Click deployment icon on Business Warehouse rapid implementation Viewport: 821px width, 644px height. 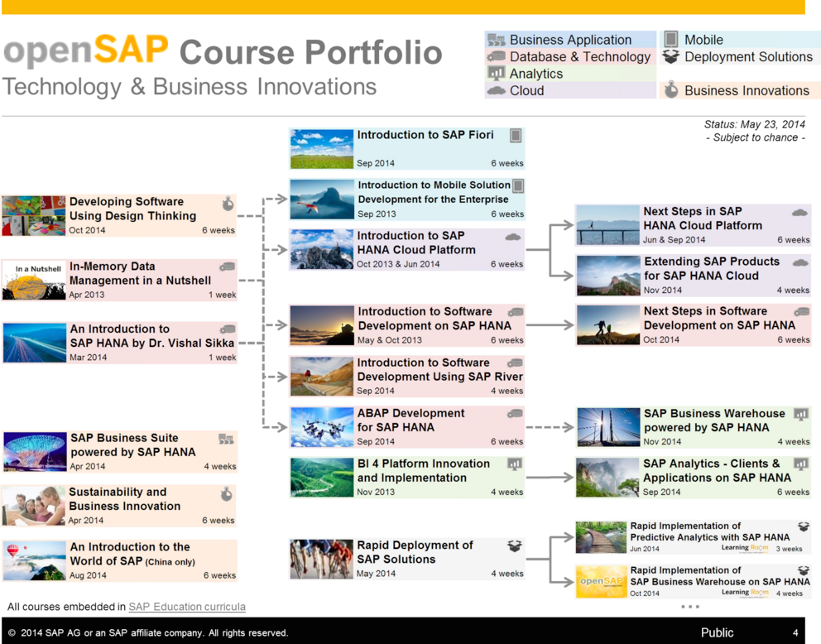pos(803,570)
